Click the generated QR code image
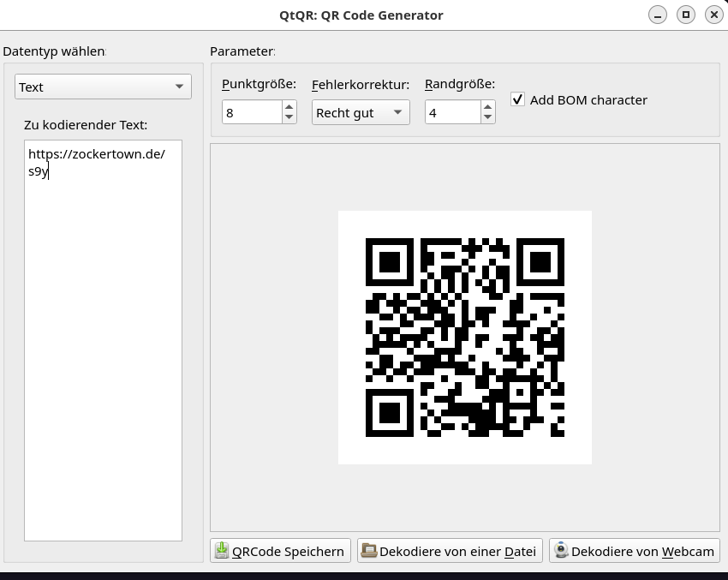 465,338
